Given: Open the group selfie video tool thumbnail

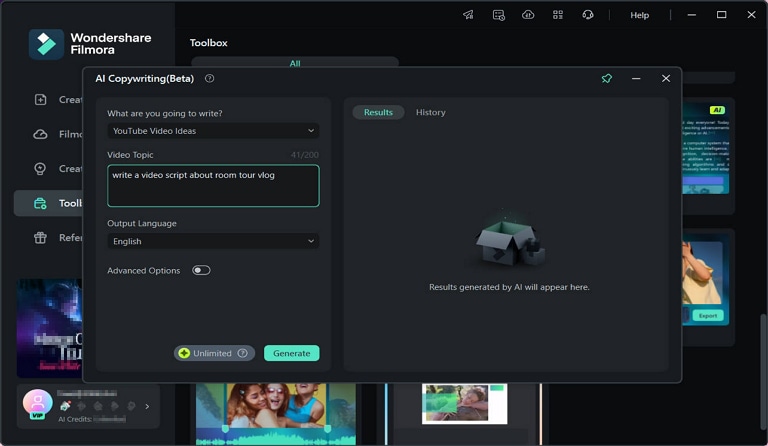Looking at the screenshot, I should coord(276,414).
